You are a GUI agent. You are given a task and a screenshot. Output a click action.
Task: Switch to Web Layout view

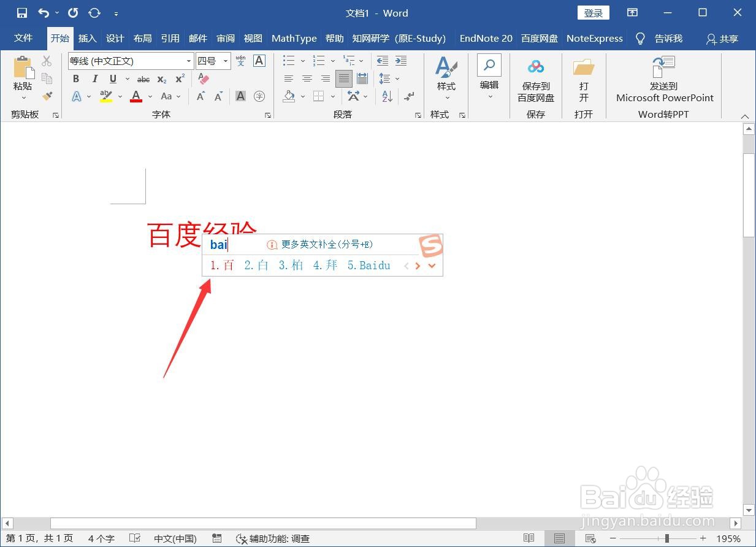pyautogui.click(x=590, y=538)
